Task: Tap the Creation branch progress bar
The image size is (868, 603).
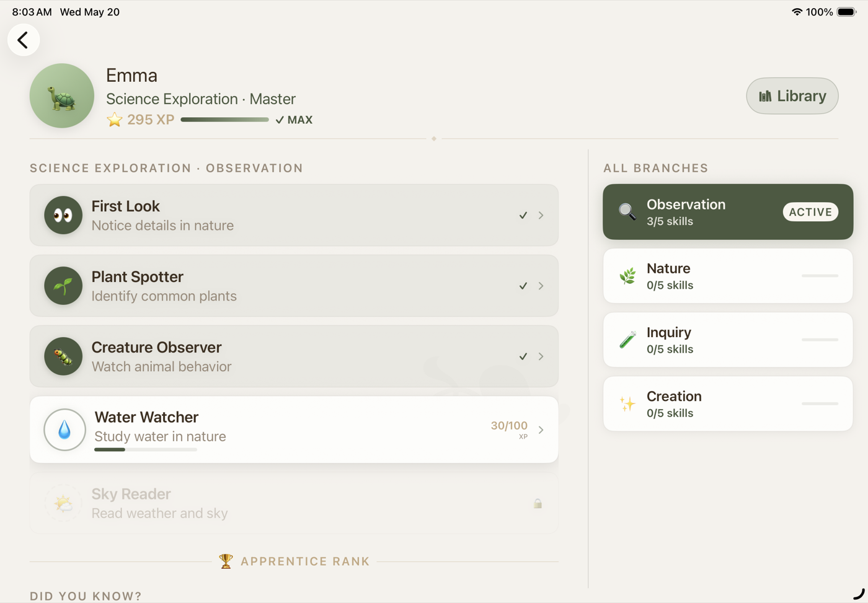Action: [x=820, y=403]
